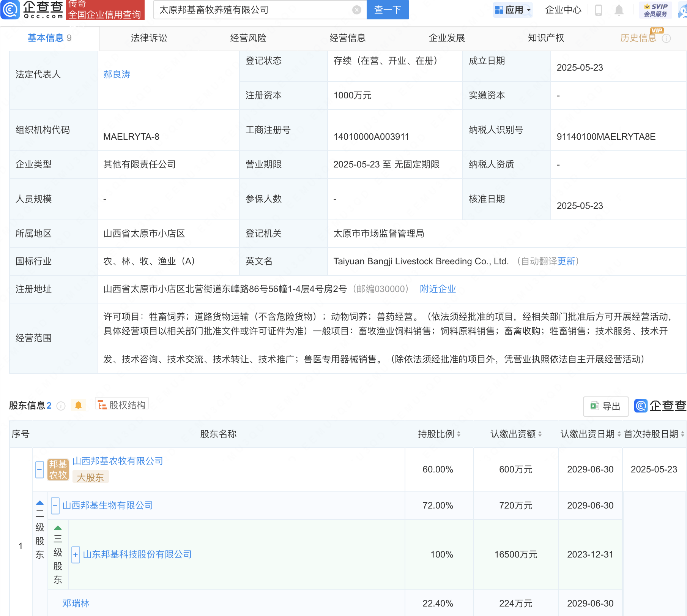Open the 知识产权 tab
This screenshot has height=616, width=687.
[x=545, y=38]
